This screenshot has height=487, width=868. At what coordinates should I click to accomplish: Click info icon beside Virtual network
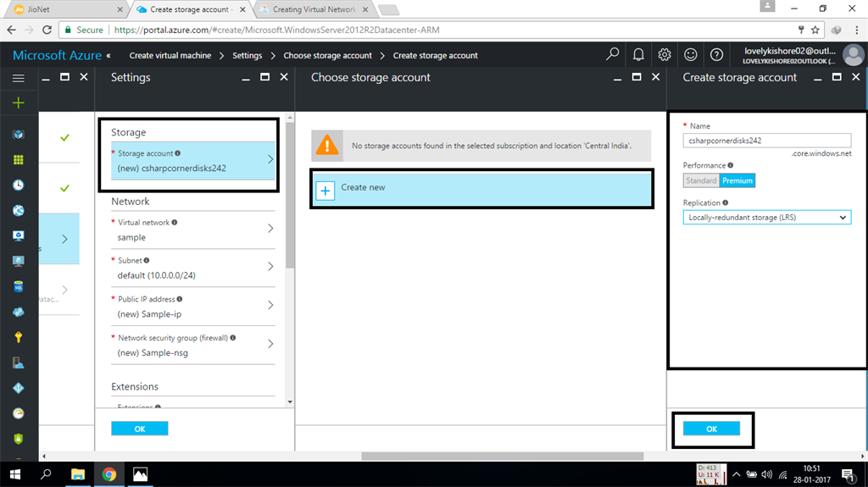tap(175, 222)
